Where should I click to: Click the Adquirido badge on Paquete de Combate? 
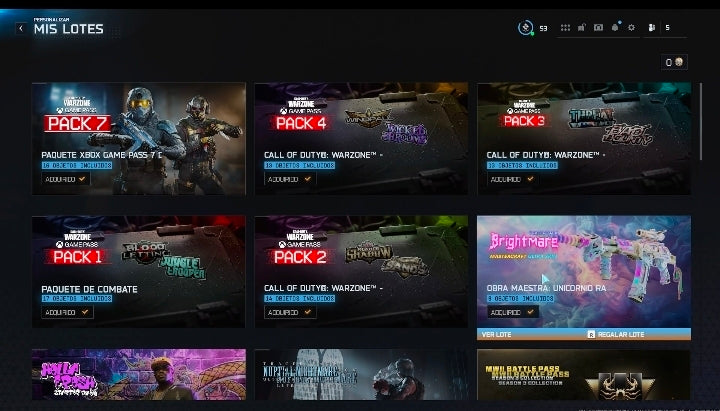67,312
